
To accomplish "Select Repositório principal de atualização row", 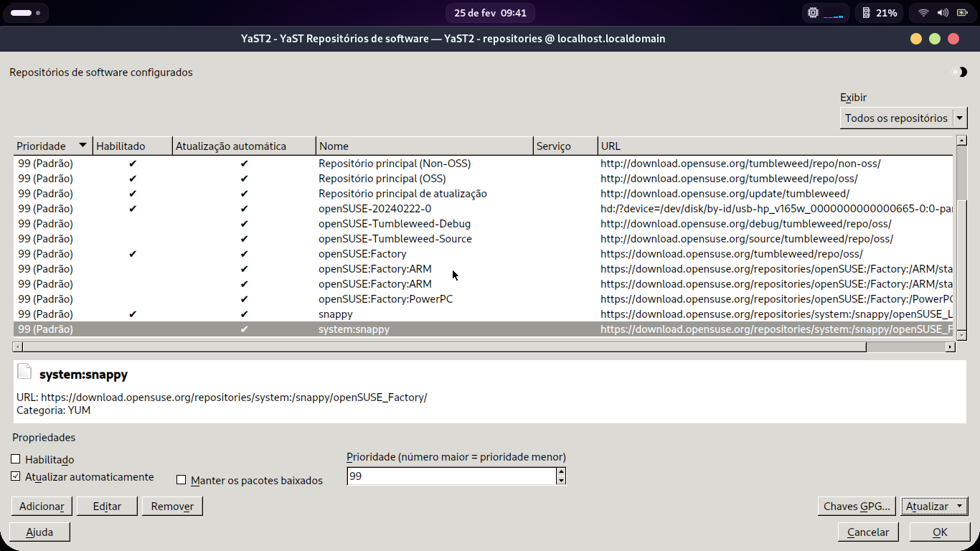I will (484, 194).
